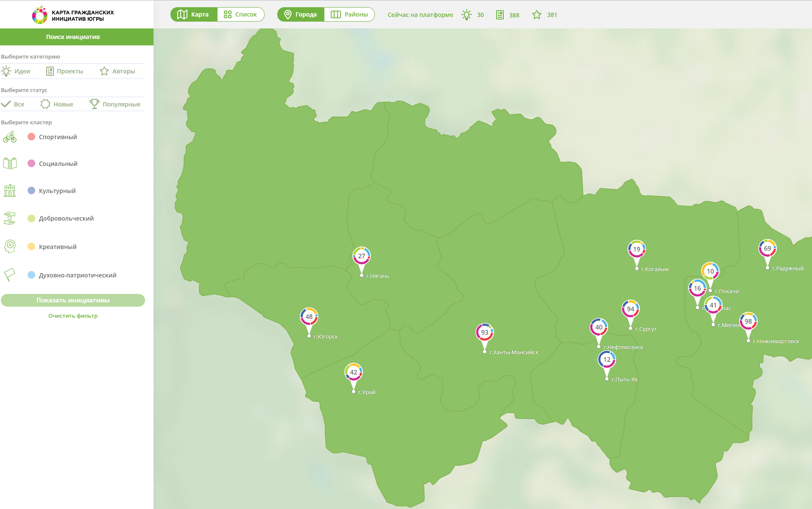
Task: Click the г.Нягань city label
Action: click(378, 276)
